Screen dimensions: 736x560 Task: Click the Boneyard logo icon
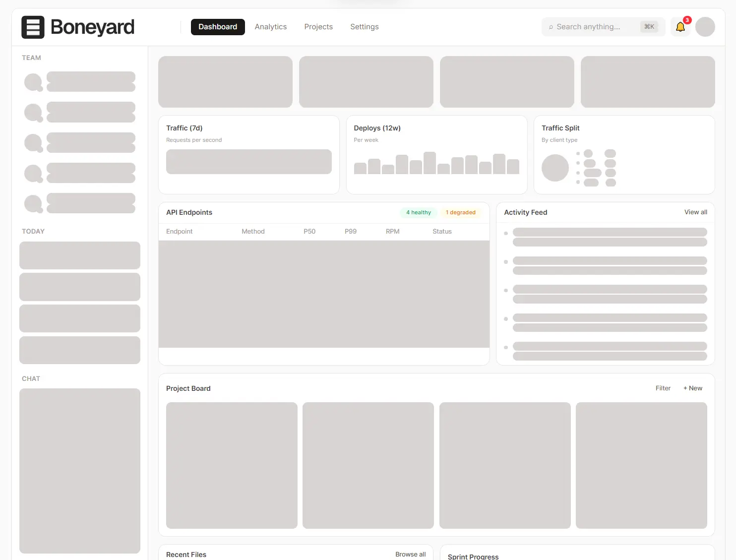[33, 27]
